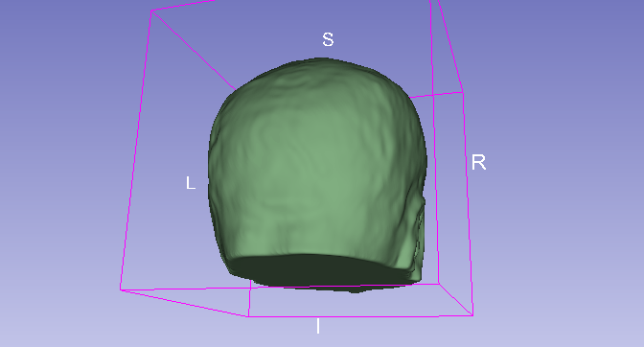Screen dimensions: 644x347
Task: Click the right vertical edge beside the R label
Action: 468,203
